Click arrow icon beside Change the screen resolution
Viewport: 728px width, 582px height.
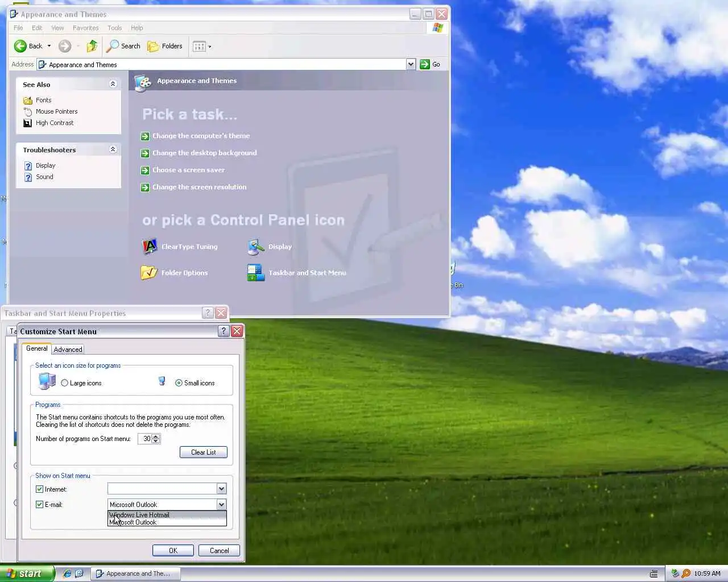tap(145, 188)
